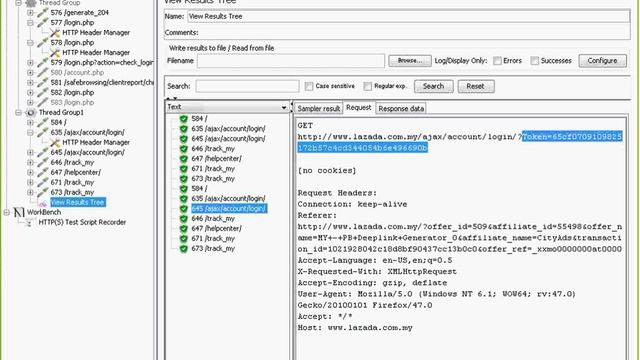Click WorkBench icon in tree
This screenshot has height=360, width=640.
tap(19, 212)
